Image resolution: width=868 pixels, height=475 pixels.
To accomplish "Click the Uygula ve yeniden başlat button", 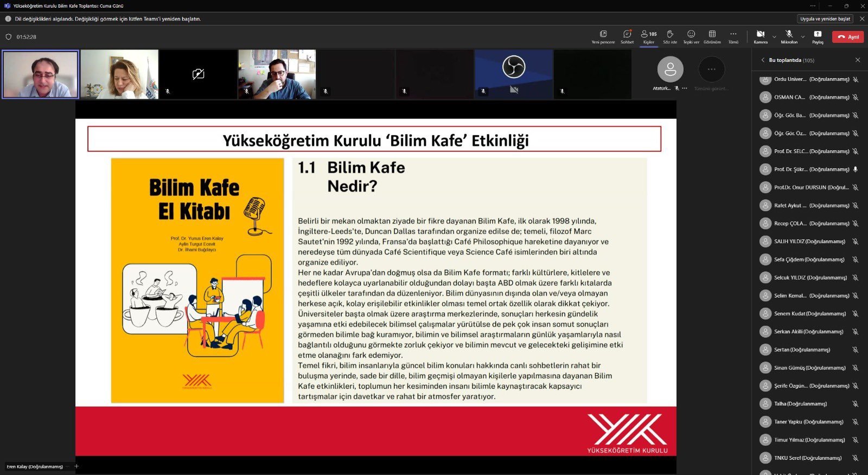I will coord(825,19).
